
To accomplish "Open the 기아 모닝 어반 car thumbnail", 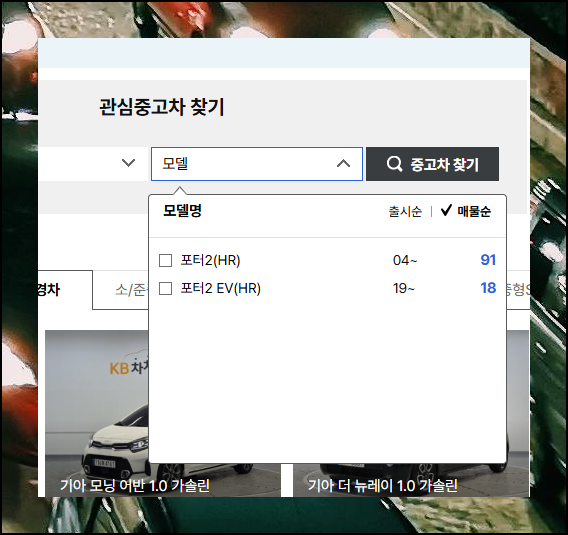I will click(x=97, y=413).
